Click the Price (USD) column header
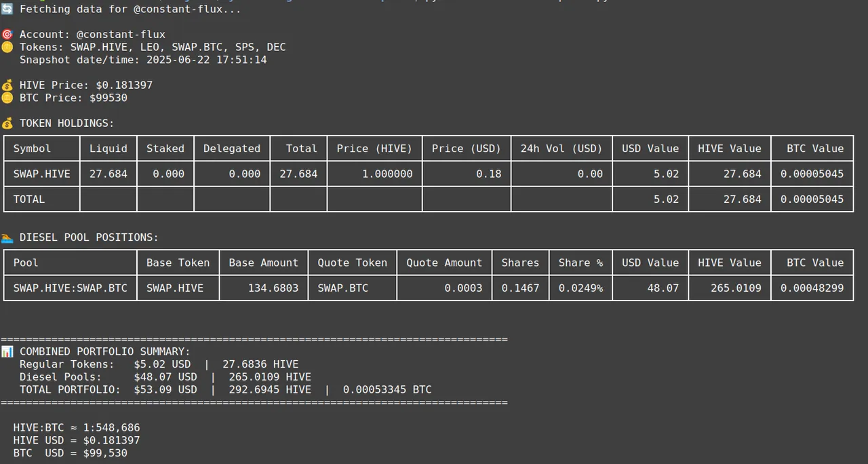The height and width of the screenshot is (464, 868). tap(467, 149)
